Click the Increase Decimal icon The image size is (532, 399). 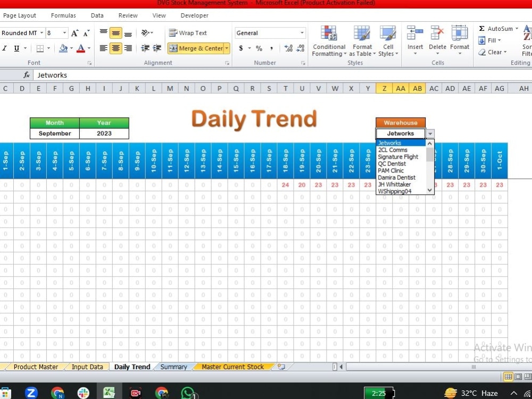[x=289, y=48]
